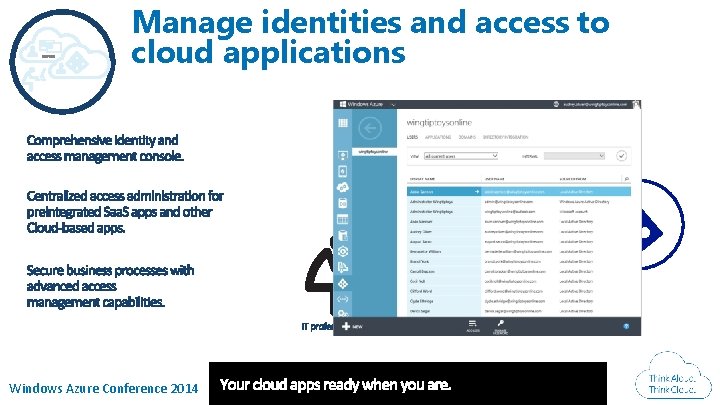
Task: Select the Clyde Ethridge user row
Action: [519, 301]
